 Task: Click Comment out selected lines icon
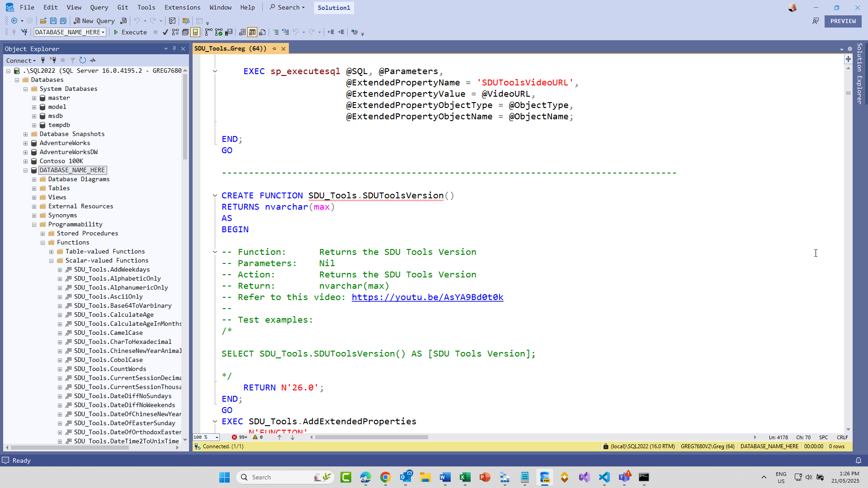(276, 32)
